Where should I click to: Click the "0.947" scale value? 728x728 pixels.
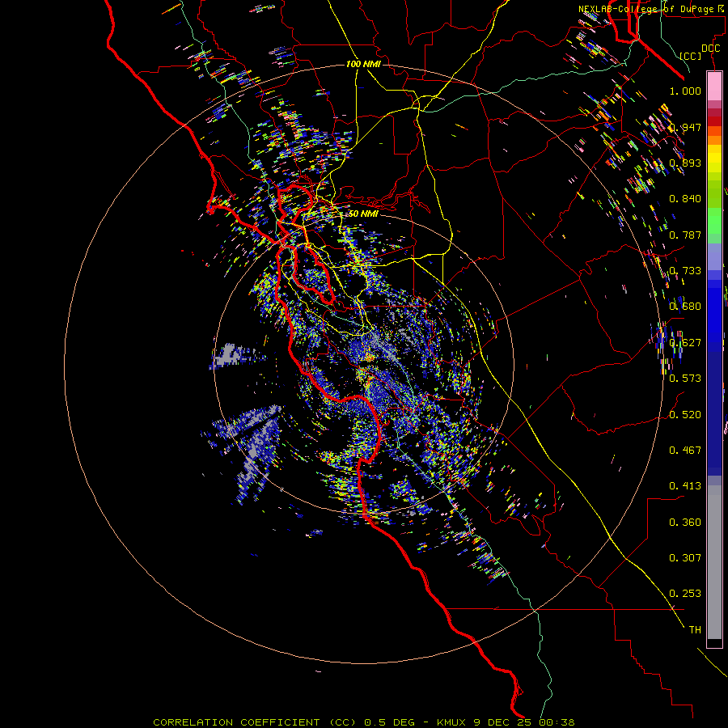click(685, 127)
